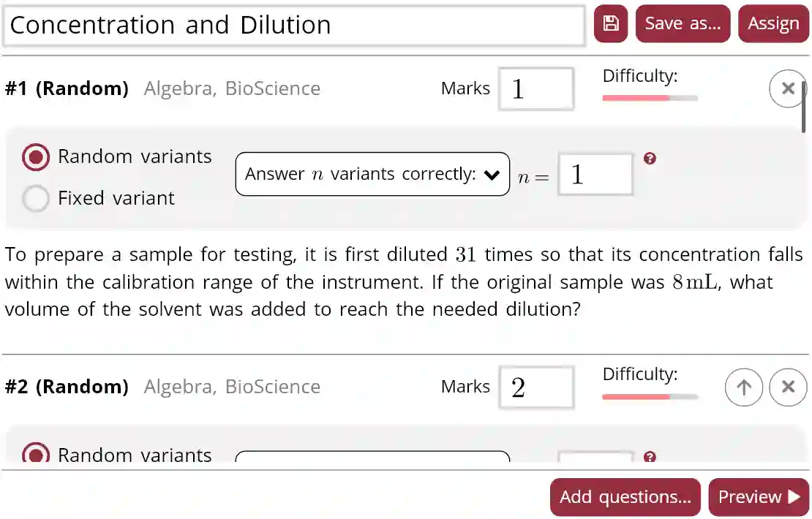Screen dimensions: 812x519
Task: Open the help tooltip beside question 1's variant setting
Action: 650,158
